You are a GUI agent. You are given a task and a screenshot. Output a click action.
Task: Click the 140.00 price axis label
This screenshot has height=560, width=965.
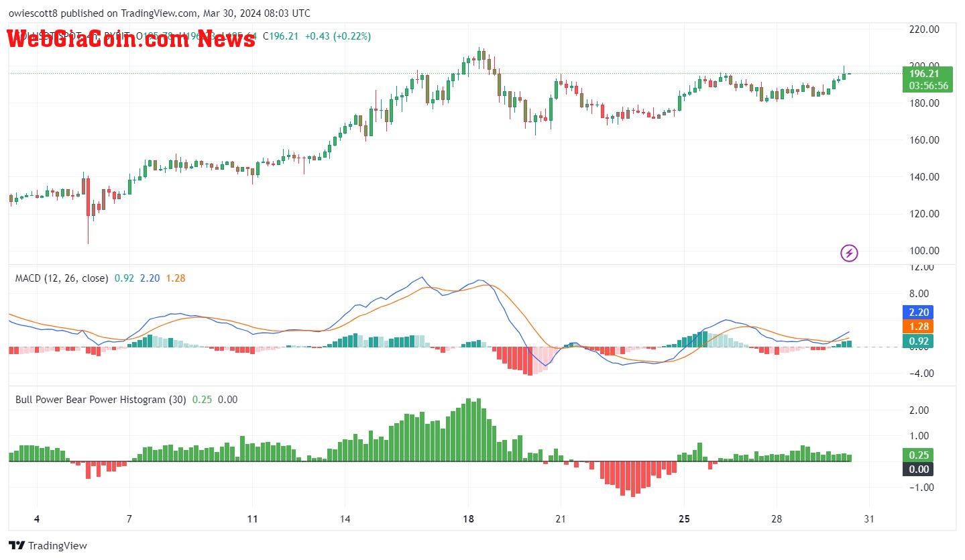(923, 177)
